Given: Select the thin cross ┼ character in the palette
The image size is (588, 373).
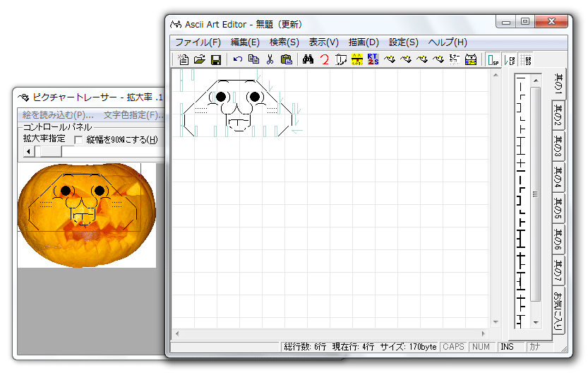Looking at the screenshot, I should [x=521, y=163].
